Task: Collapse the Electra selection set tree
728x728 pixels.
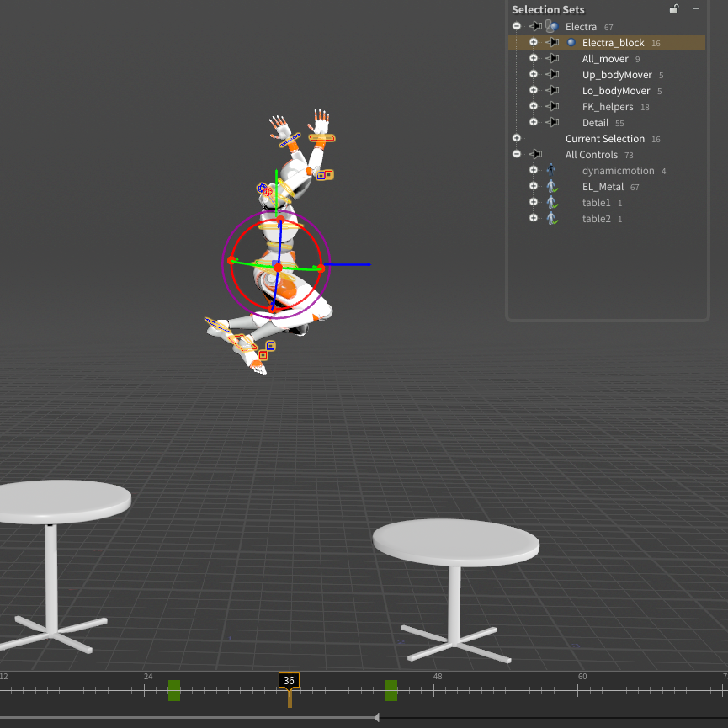Action: point(517,26)
